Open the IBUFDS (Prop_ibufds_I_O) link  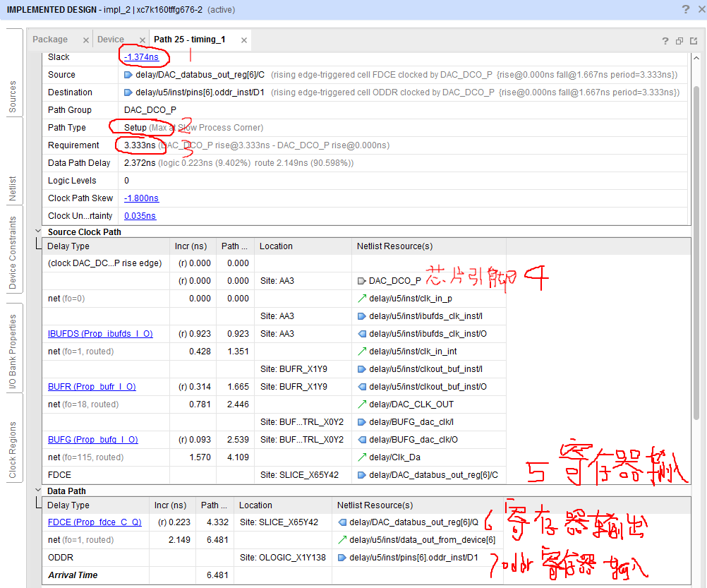point(100,334)
